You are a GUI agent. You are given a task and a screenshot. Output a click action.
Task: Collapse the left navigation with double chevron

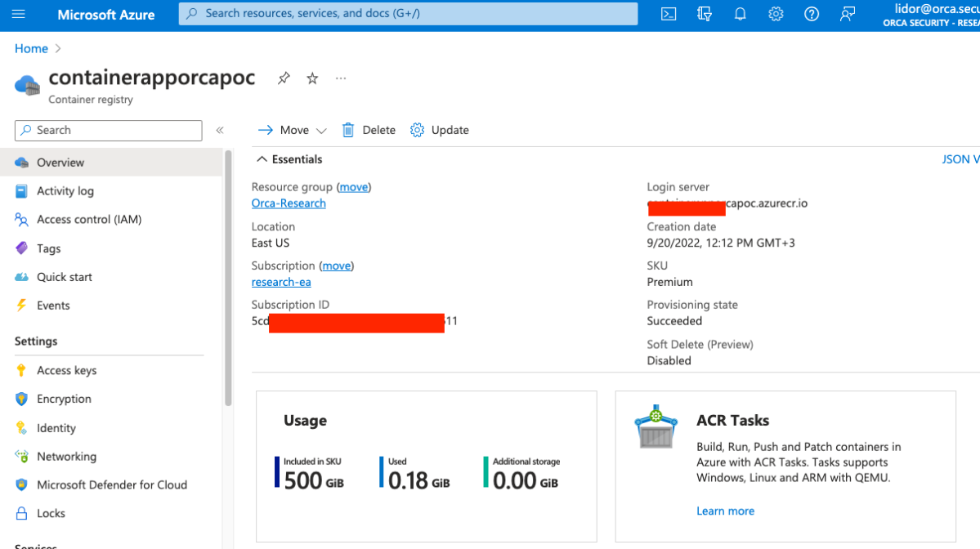220,130
